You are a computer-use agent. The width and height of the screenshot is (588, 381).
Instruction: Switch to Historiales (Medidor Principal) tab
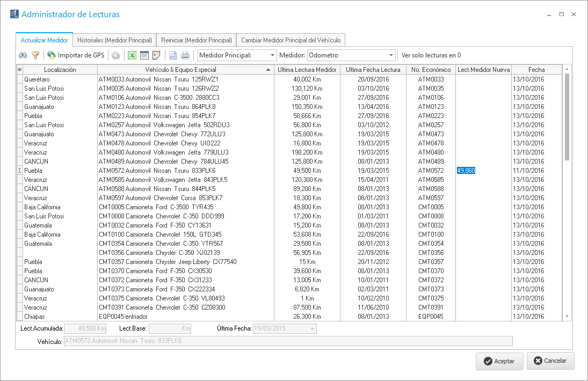(114, 40)
